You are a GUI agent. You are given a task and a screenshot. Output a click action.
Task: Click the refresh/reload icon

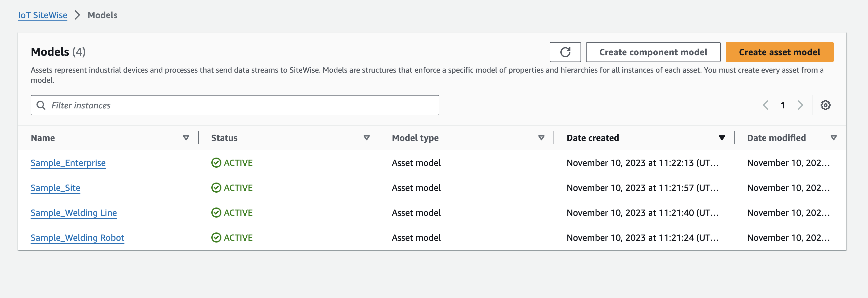pyautogui.click(x=565, y=52)
